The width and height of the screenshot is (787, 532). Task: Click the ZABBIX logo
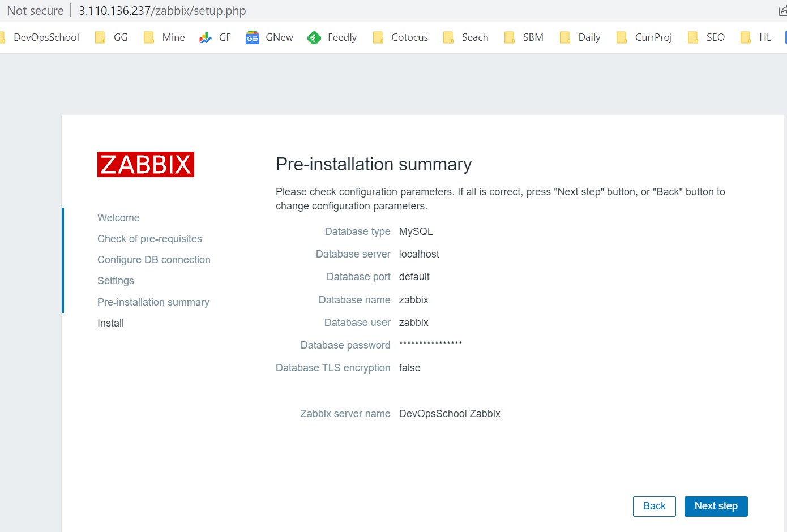point(146,164)
